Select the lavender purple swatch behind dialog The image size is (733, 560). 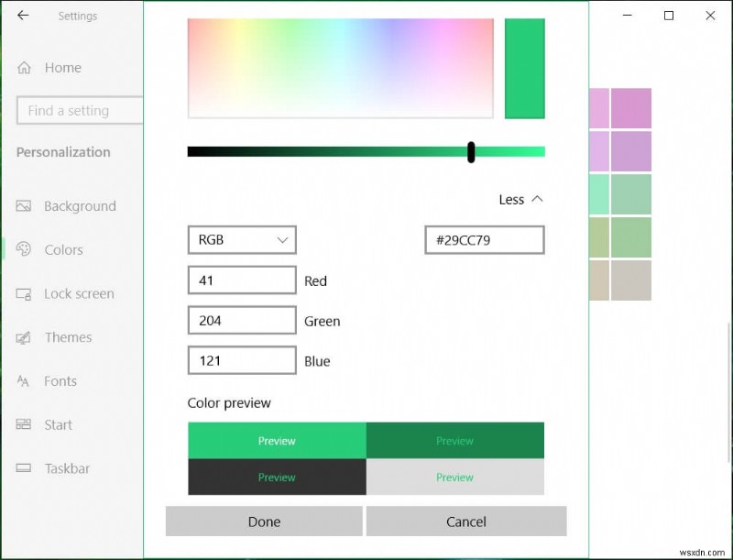pyautogui.click(x=631, y=151)
